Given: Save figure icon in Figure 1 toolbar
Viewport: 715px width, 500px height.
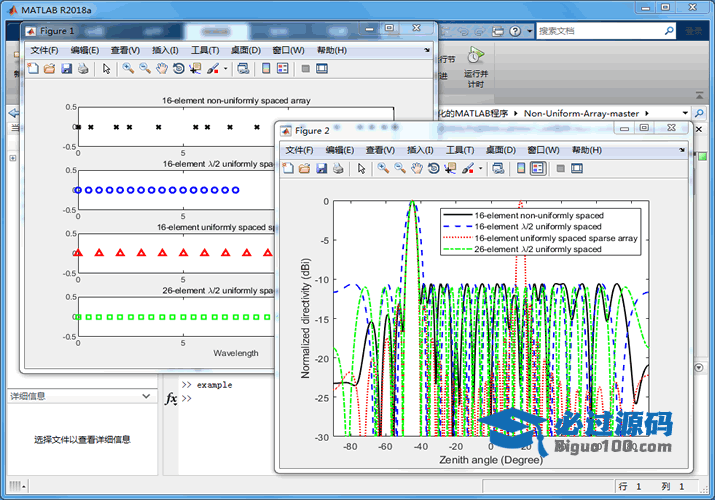Looking at the screenshot, I should tap(67, 69).
